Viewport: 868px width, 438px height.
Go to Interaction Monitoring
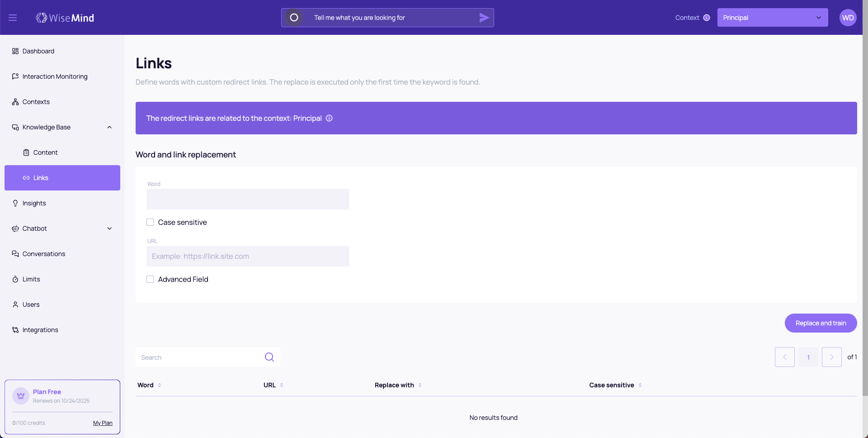pos(55,76)
